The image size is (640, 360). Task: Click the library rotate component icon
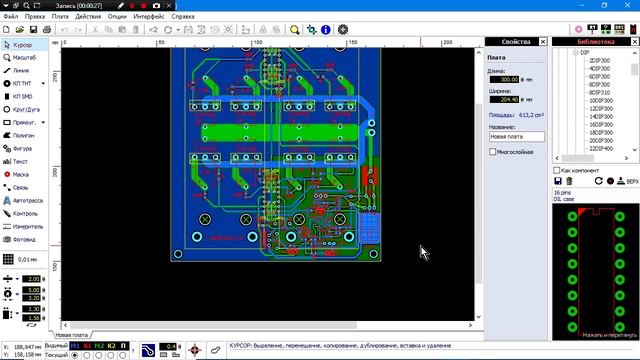point(598,181)
